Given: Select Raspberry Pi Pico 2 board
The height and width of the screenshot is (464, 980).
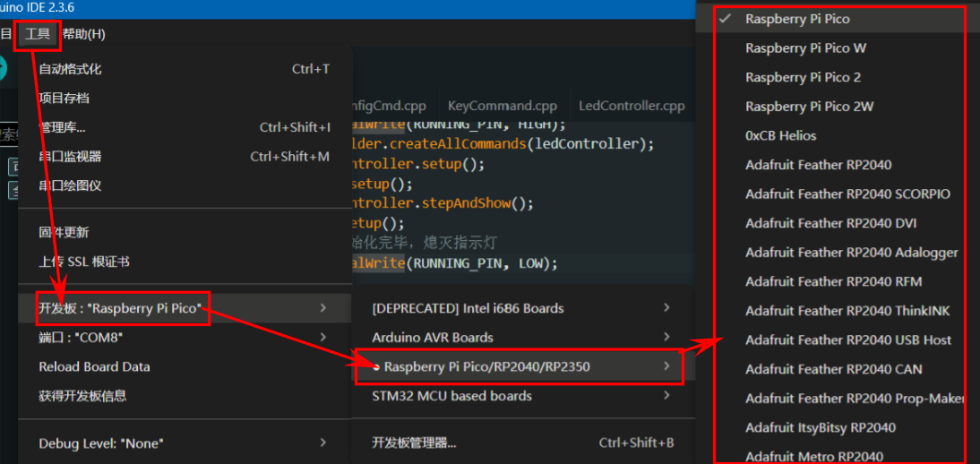Looking at the screenshot, I should (838, 78).
